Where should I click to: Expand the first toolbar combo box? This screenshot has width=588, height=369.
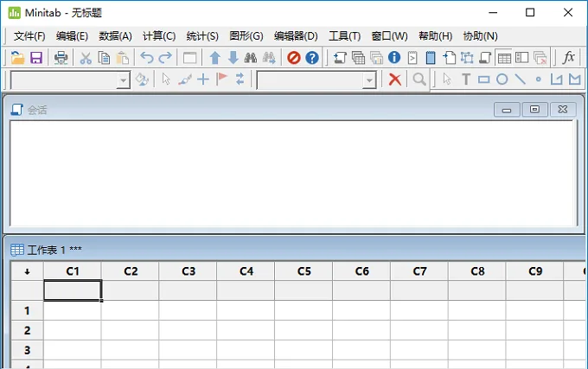(x=123, y=80)
